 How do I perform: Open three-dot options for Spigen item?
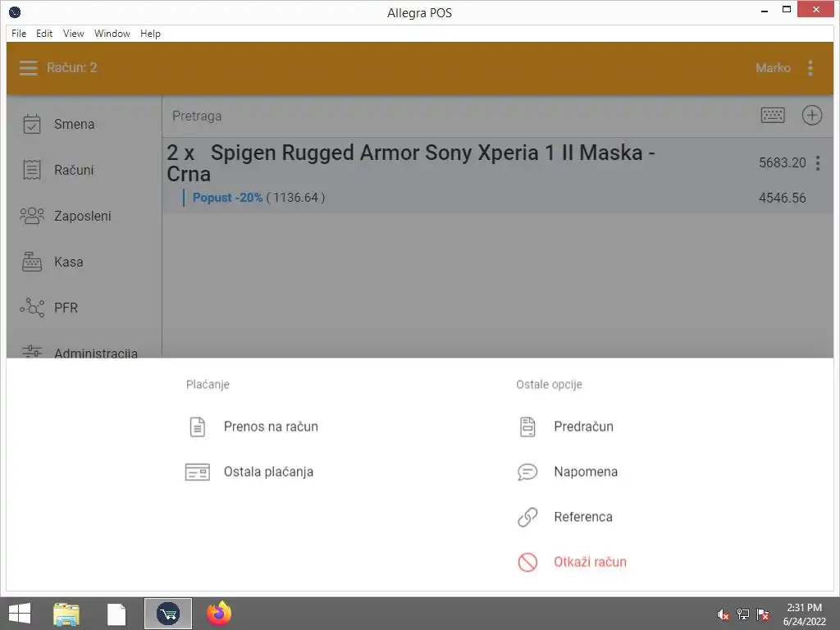coord(818,163)
